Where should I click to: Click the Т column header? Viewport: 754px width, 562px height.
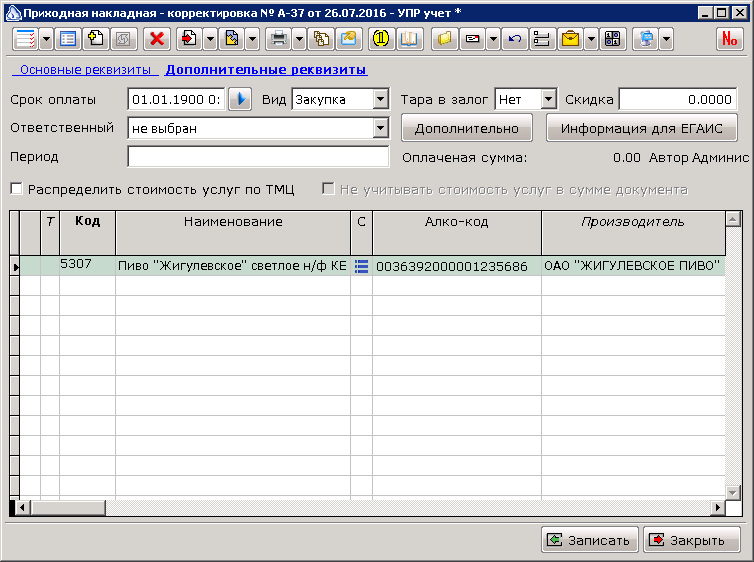click(50, 233)
